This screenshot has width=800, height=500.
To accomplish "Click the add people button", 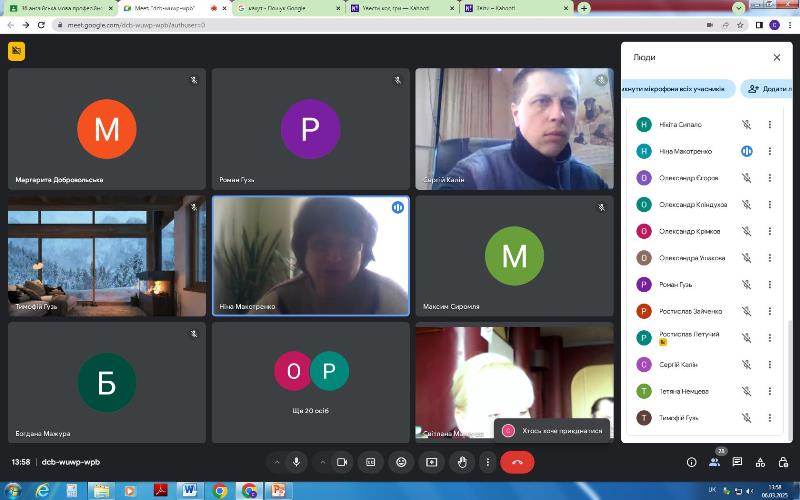I will point(770,89).
